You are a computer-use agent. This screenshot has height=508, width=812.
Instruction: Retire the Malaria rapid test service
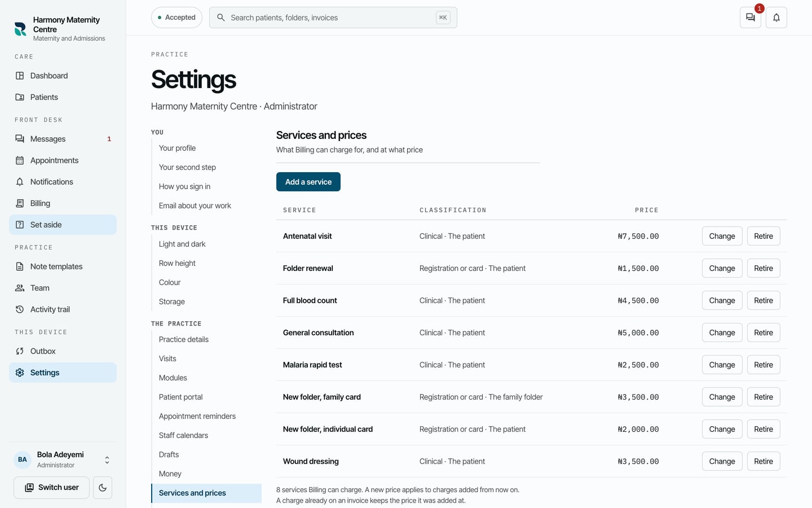tap(764, 365)
